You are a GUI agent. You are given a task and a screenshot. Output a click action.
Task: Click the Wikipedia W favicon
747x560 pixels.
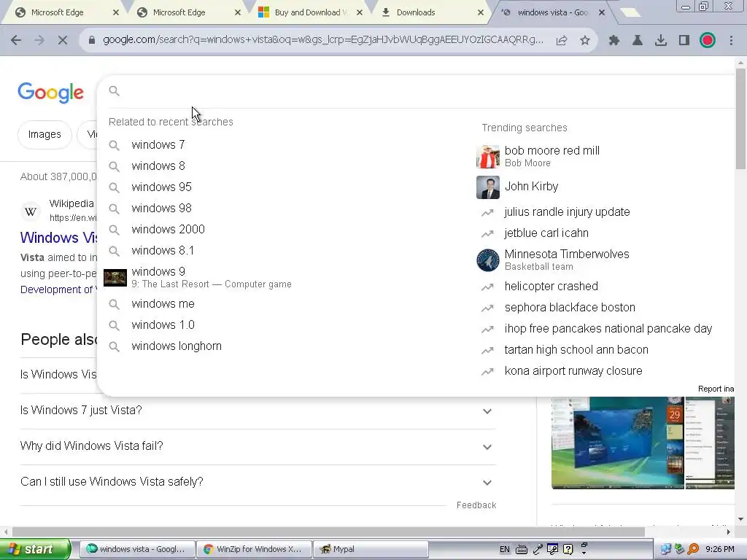tap(31, 211)
